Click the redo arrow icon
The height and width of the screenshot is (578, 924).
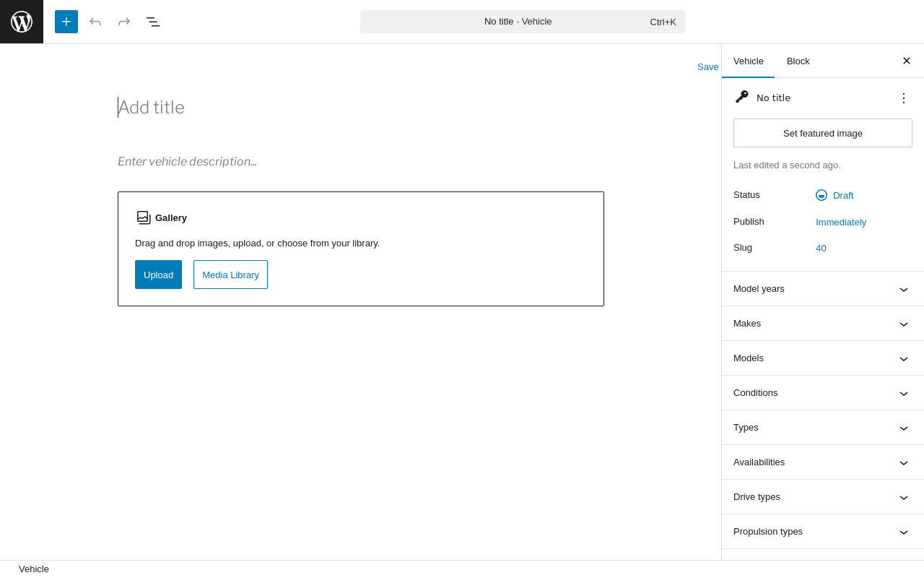tap(124, 22)
